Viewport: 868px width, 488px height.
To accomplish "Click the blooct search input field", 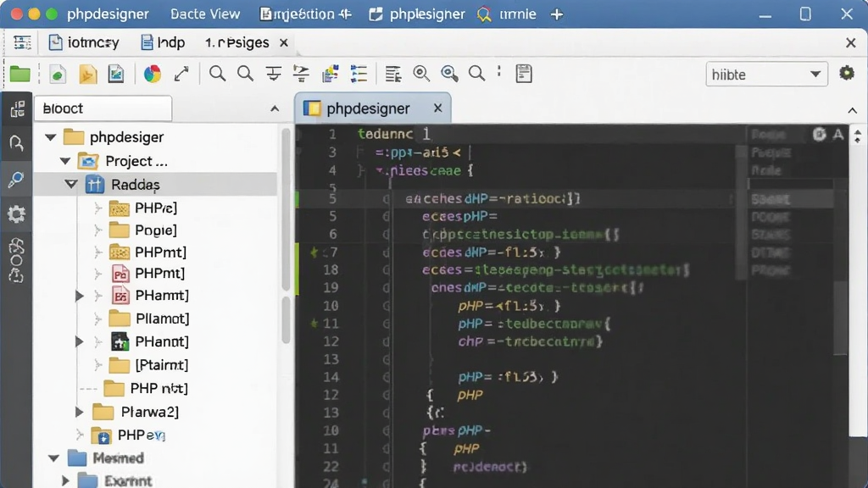I will pyautogui.click(x=103, y=108).
